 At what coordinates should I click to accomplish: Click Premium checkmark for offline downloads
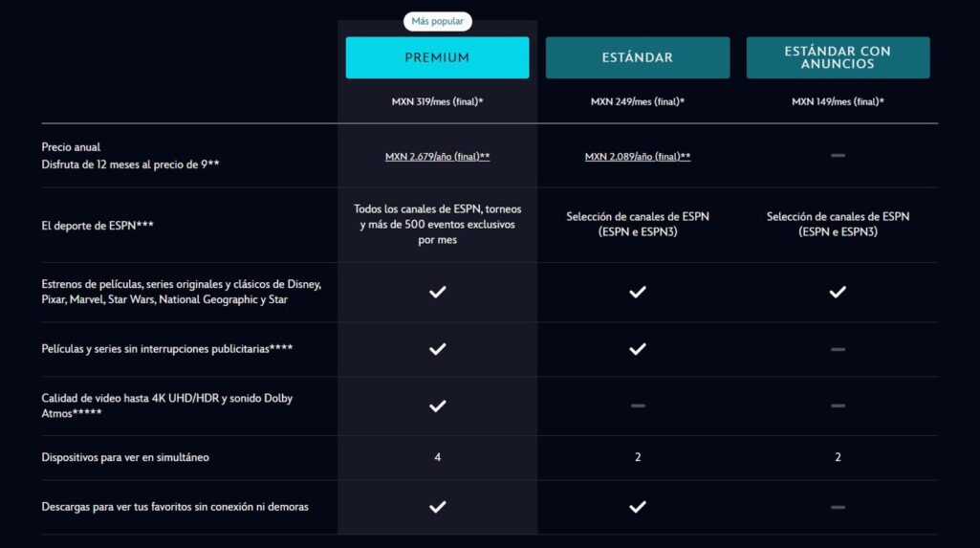[x=437, y=506]
